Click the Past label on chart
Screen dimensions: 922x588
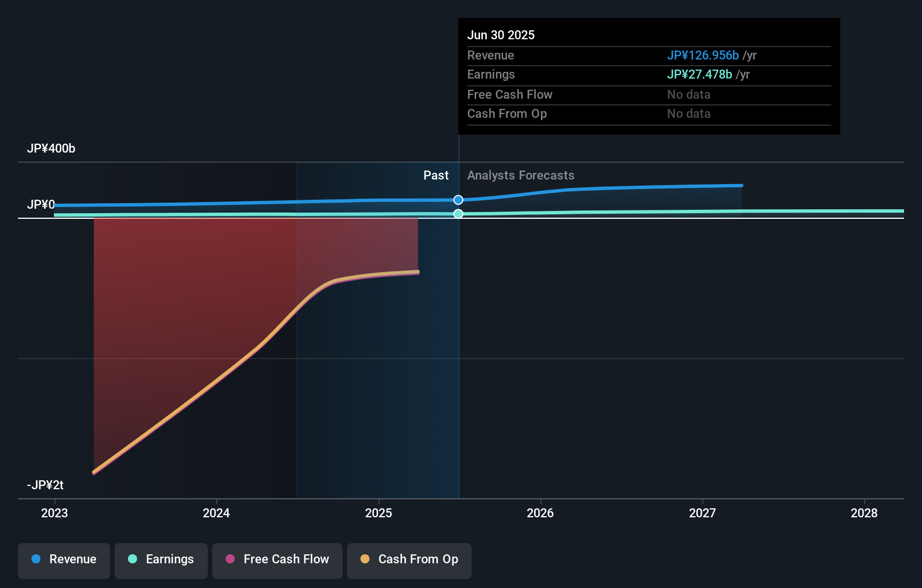tap(436, 176)
